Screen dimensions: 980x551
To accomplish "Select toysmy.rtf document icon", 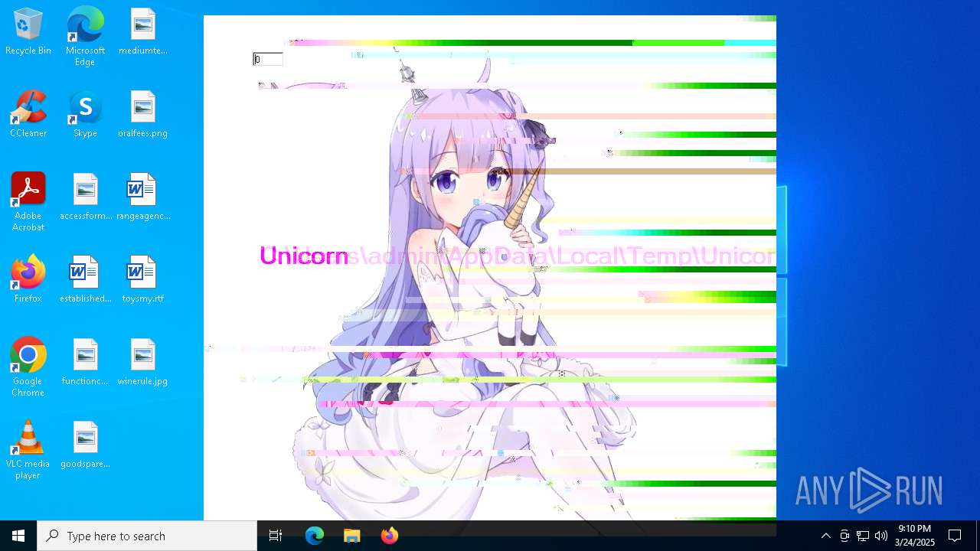I will (x=143, y=280).
